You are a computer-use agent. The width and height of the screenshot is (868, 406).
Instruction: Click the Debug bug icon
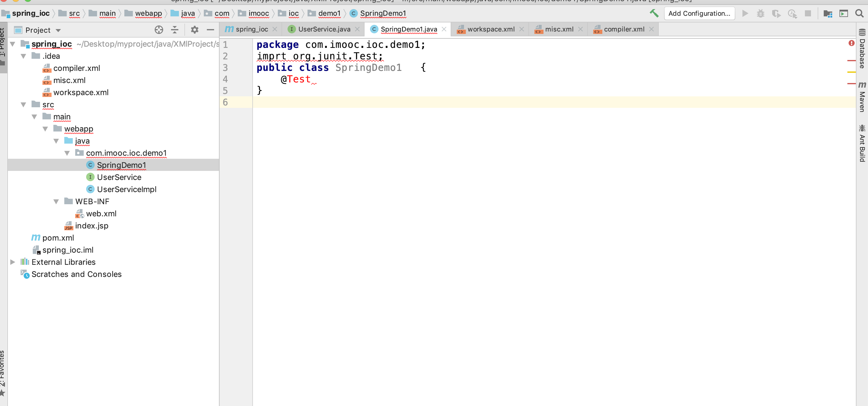point(761,13)
